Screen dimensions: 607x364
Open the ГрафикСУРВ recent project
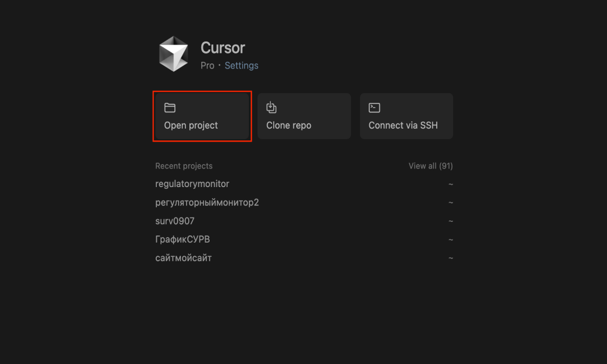click(183, 239)
